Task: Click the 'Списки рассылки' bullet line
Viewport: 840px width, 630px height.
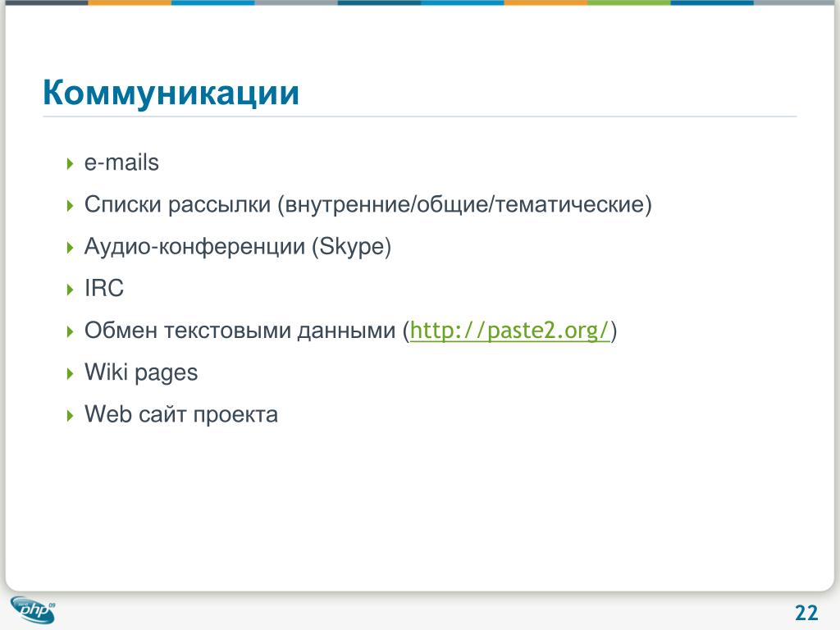Action: 368,204
